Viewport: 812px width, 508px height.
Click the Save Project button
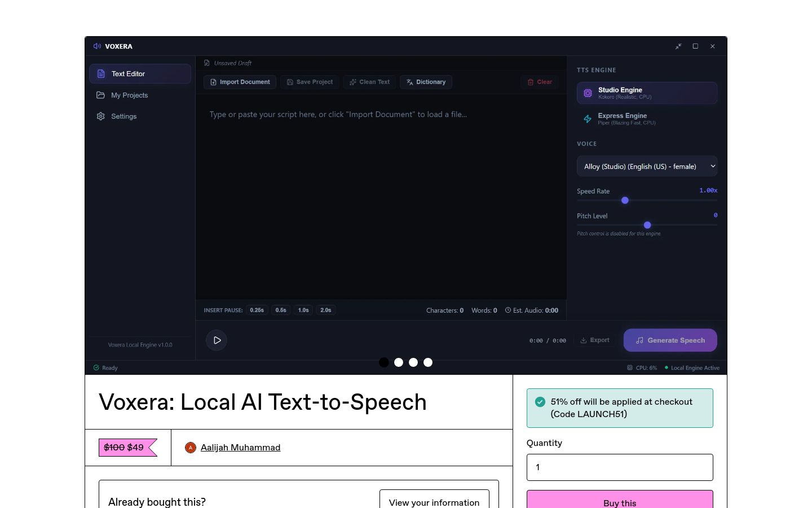310,82
